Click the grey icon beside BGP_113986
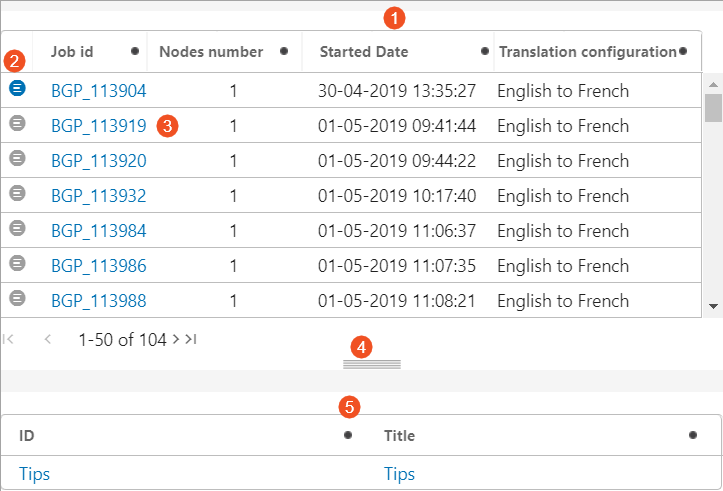Viewport: 723px width, 491px height. [17, 263]
